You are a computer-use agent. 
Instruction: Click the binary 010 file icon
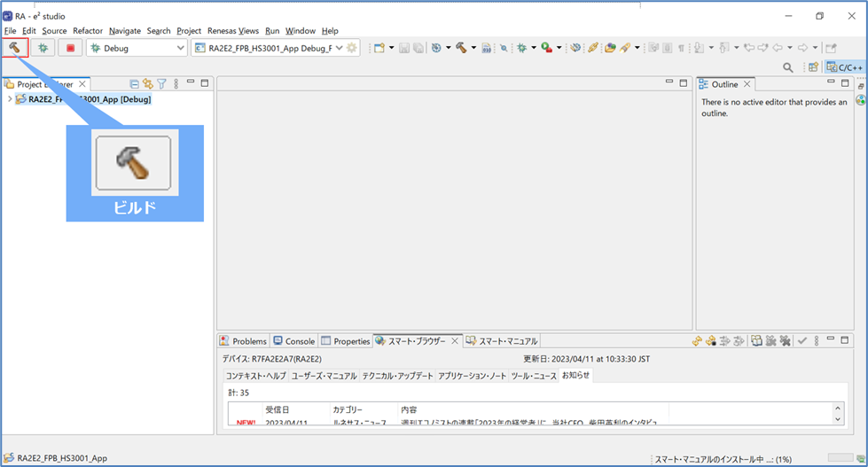[x=486, y=48]
